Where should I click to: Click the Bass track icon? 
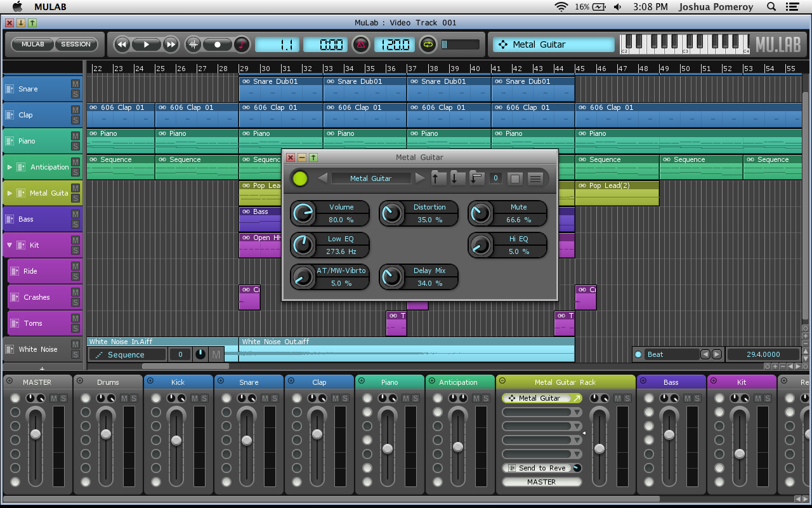point(10,219)
